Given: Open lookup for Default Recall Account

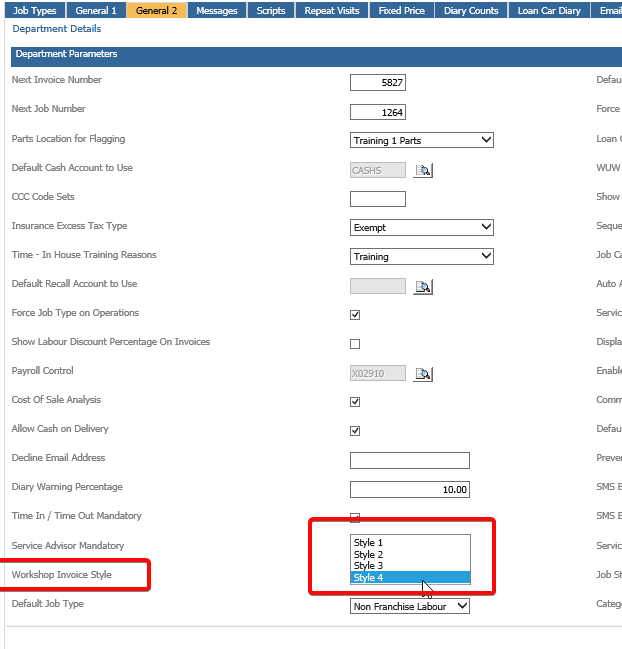Looking at the screenshot, I should (423, 287).
